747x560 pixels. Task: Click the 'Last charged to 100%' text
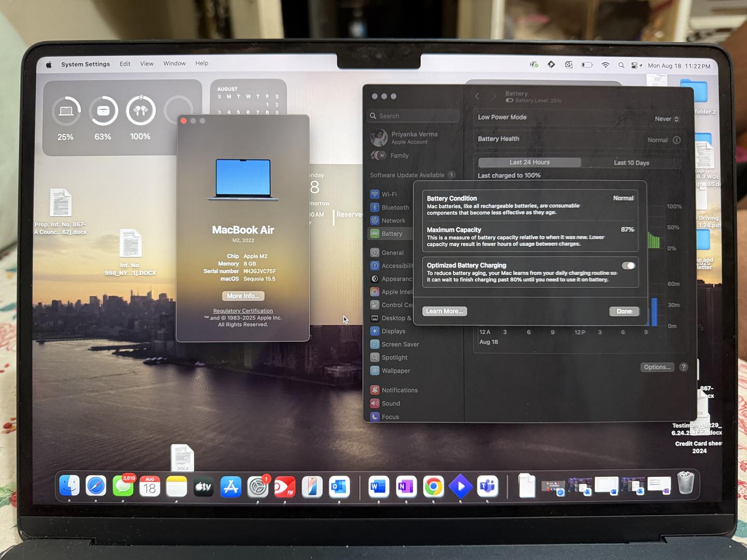point(509,176)
